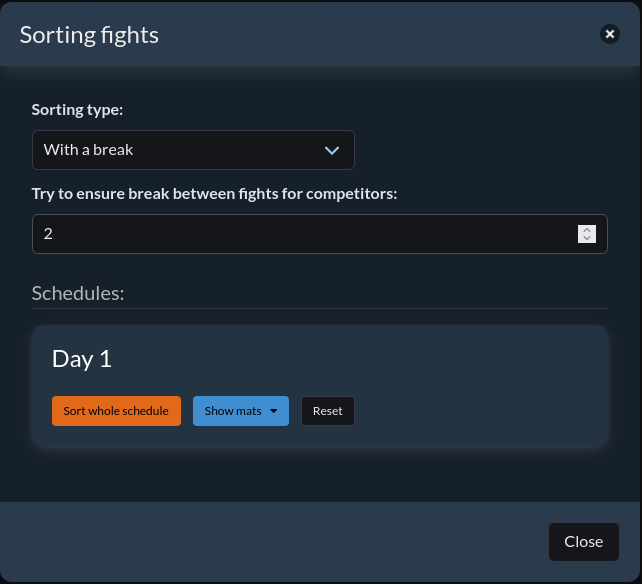Click the Try to ensure break label

214,193
